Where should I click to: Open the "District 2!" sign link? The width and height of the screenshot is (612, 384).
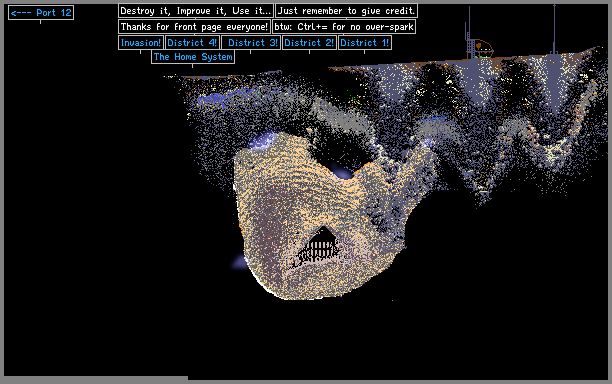click(x=309, y=43)
